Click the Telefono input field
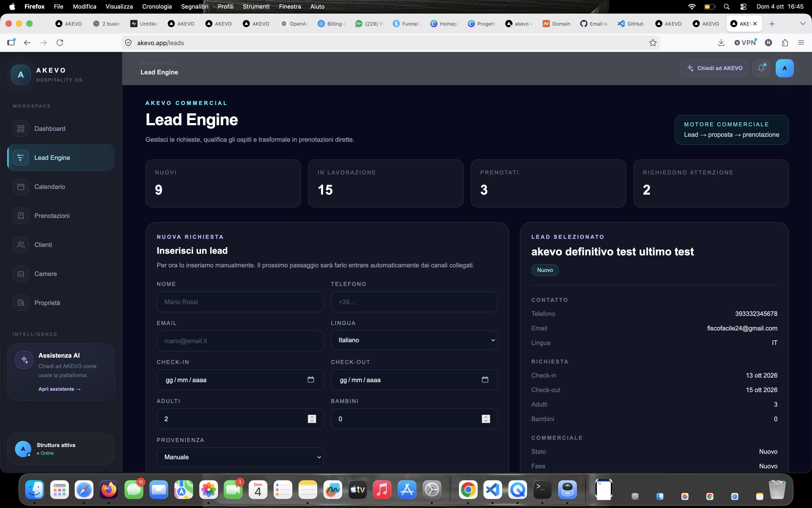Viewport: 812px width, 508px height. [414, 302]
